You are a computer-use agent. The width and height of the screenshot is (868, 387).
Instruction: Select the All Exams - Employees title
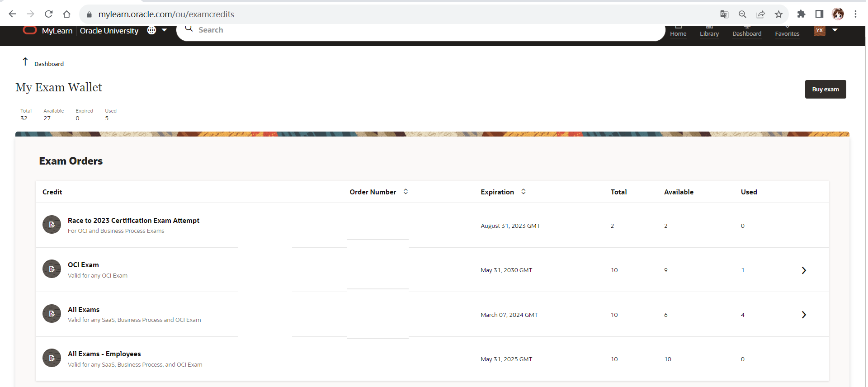tap(104, 354)
